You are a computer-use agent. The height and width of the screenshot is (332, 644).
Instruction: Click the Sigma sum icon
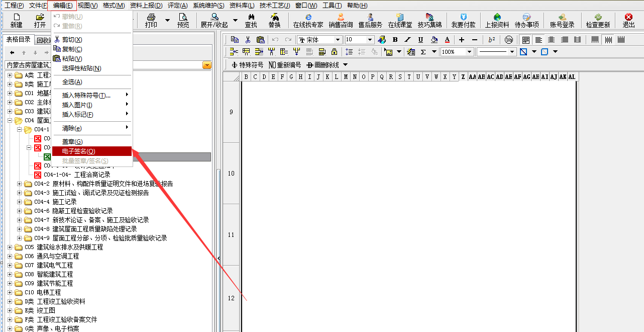pos(423,52)
